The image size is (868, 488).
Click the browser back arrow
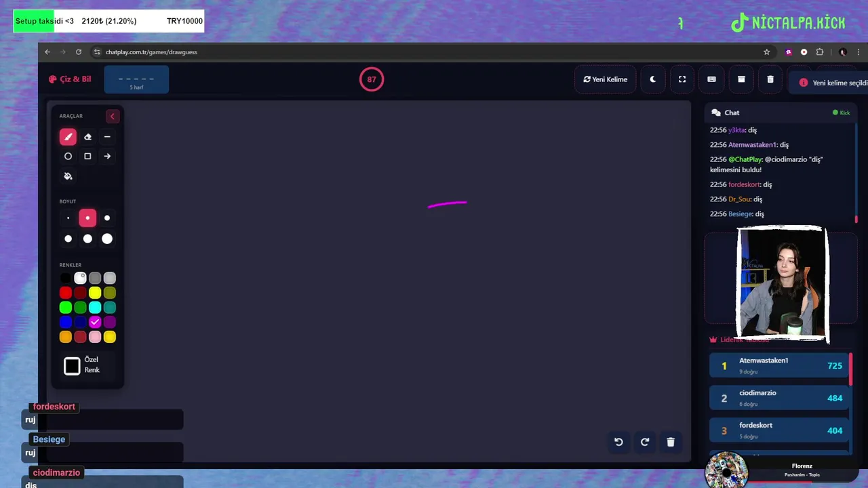[47, 52]
